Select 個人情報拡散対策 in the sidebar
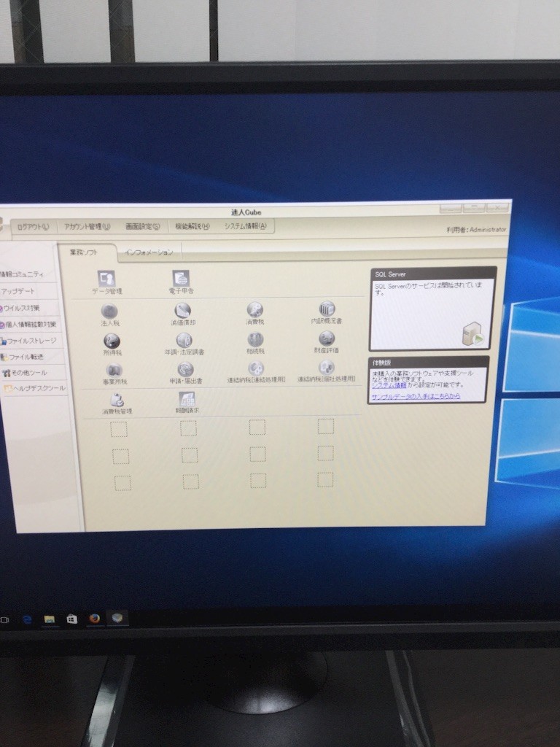560x747 pixels. [x=29, y=325]
